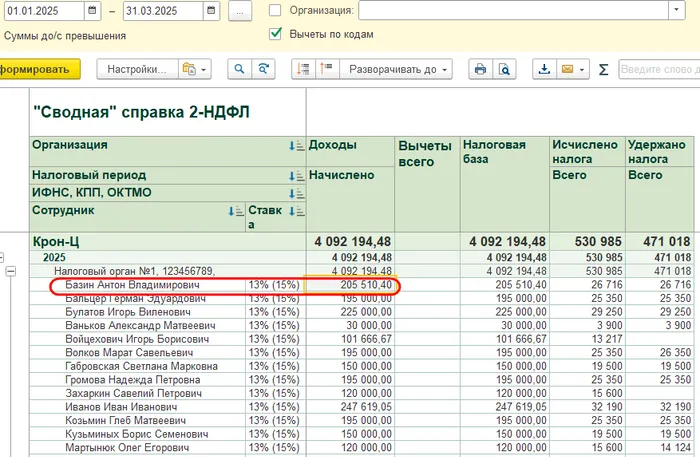Open the report variants dropdown next to Настройки
Viewport: 700px width, 457px height.
(x=194, y=70)
